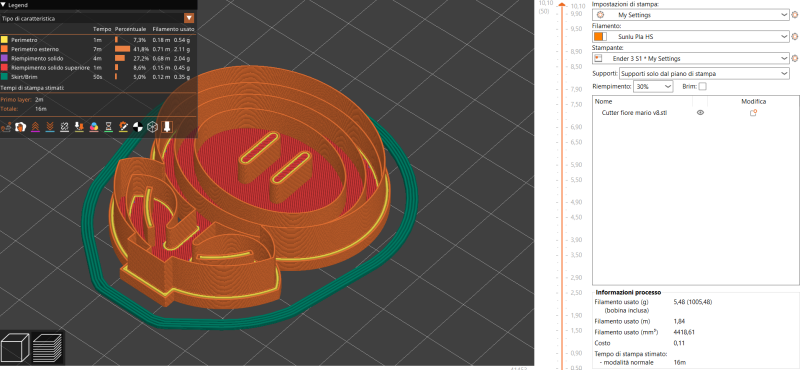The height and width of the screenshot is (370, 800).
Task: Click Percentuale column header in legend
Action: pos(130,29)
